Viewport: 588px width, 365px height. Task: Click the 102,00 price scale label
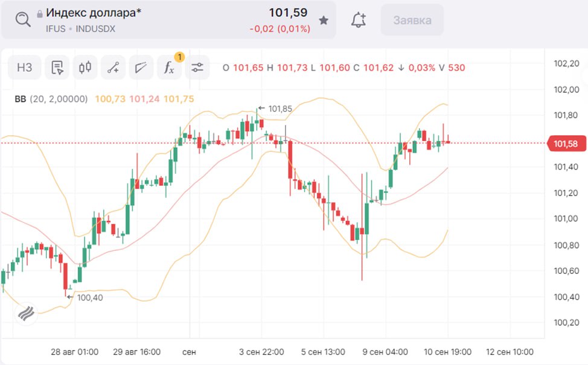[566, 90]
